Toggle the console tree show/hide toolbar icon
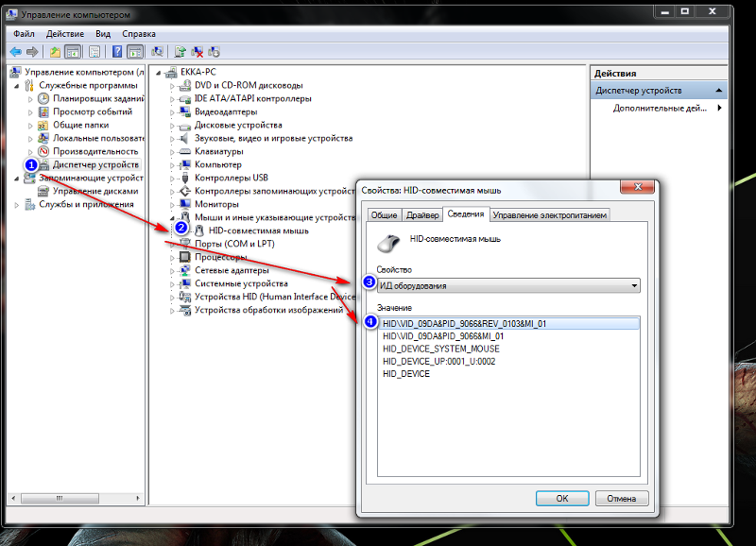Screen dimensions: 756x546 [73, 52]
